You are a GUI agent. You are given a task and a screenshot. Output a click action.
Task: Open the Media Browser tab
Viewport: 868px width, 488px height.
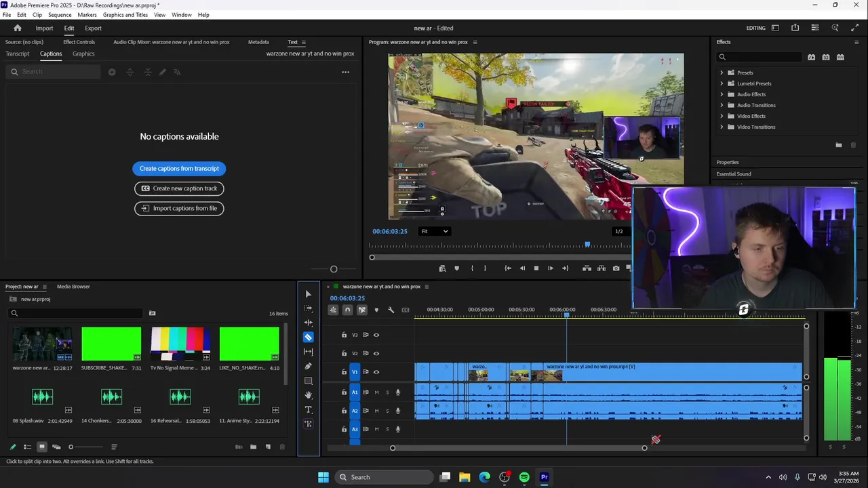point(73,287)
